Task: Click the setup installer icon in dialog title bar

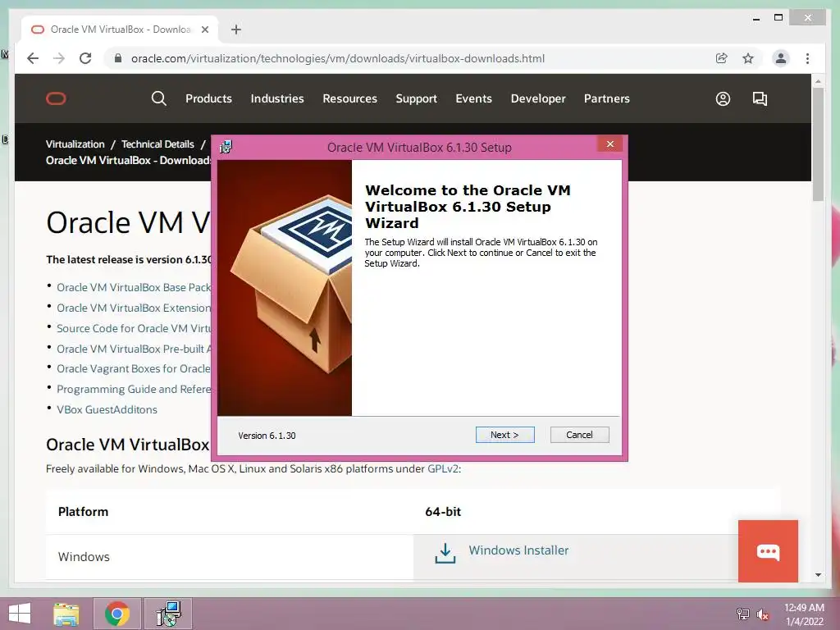Action: coord(226,147)
